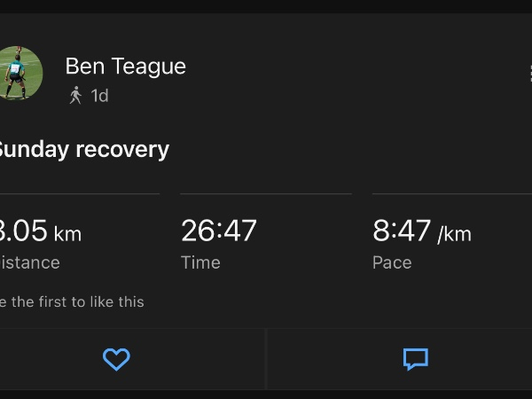The height and width of the screenshot is (399, 532).
Task: Open Ben Teague's profile picture
Action: coord(20,74)
